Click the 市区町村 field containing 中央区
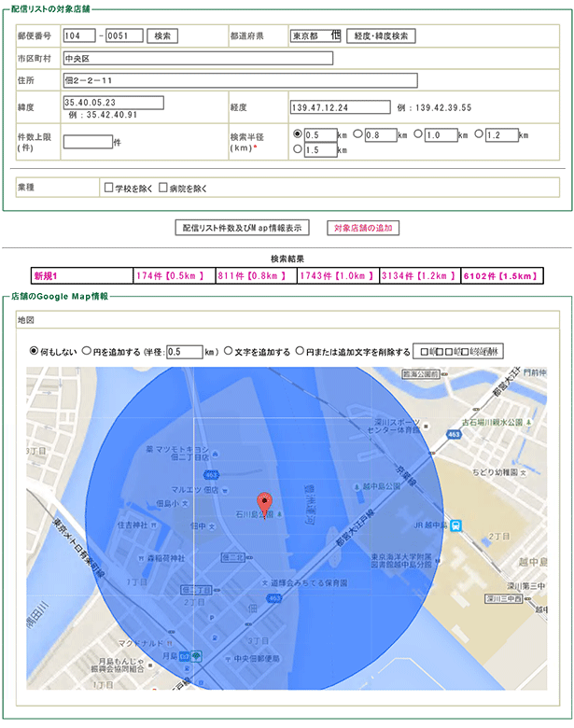574x728 pixels. click(x=198, y=59)
